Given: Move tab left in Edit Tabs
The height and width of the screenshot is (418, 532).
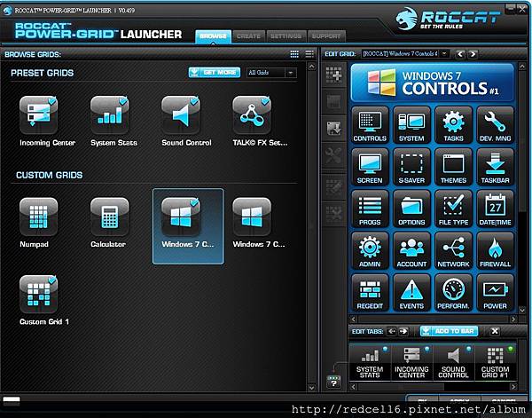Looking at the screenshot, I should 392,331.
